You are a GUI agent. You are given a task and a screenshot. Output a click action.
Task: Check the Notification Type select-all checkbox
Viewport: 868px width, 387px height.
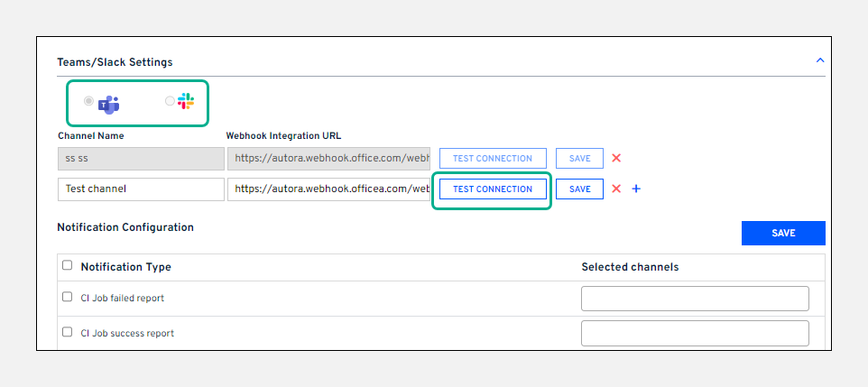[x=67, y=266]
